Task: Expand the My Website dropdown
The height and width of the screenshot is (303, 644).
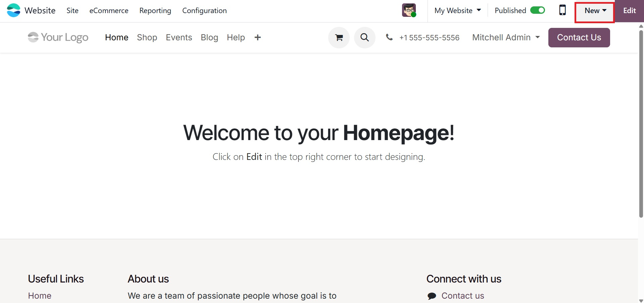Action: pyautogui.click(x=458, y=11)
